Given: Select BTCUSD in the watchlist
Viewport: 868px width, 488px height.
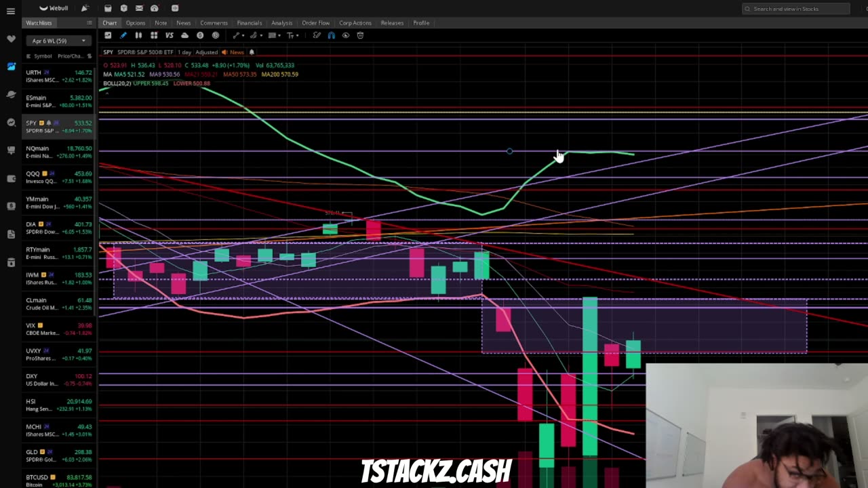Looking at the screenshot, I should (x=60, y=481).
